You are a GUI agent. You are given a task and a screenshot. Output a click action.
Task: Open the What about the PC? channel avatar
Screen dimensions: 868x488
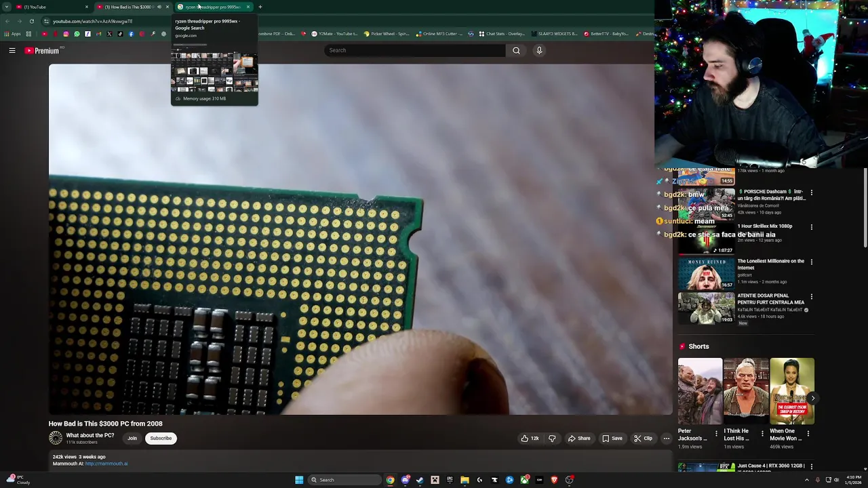[x=56, y=439]
